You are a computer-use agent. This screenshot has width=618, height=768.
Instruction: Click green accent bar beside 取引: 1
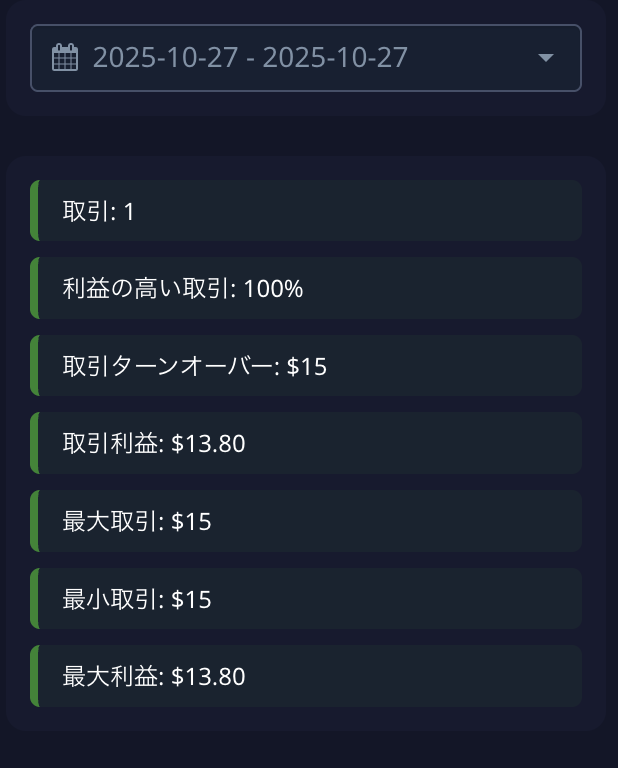(x=34, y=211)
